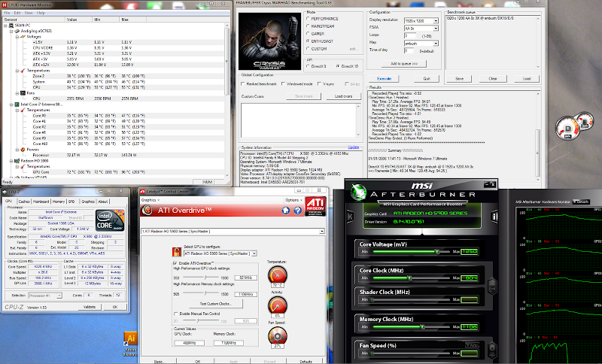Open CPU-Z Processor selection dropdown

(59, 296)
